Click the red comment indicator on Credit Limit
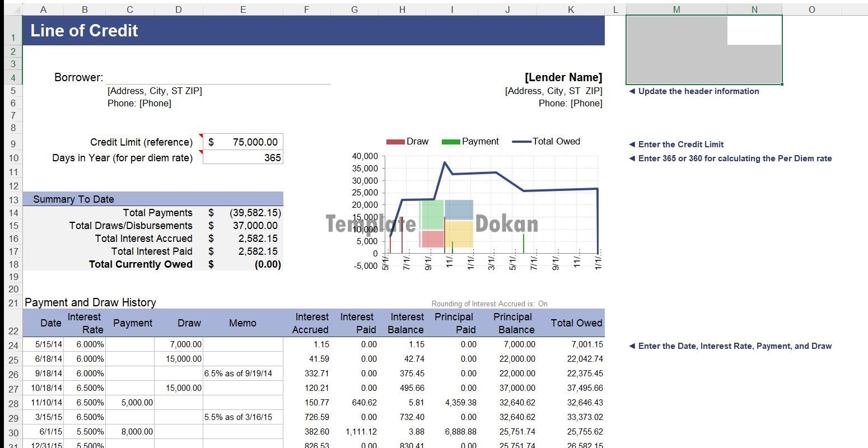The width and height of the screenshot is (868, 448). [x=201, y=136]
